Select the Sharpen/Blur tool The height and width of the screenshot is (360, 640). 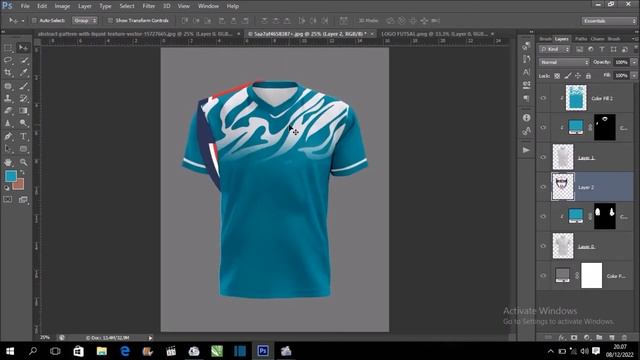pyautogui.click(x=8, y=123)
